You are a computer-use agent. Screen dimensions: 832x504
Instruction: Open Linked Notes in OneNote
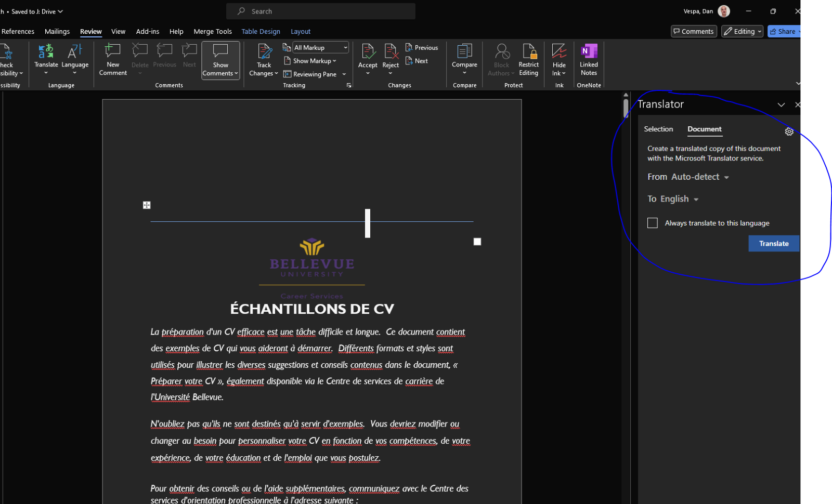point(588,58)
